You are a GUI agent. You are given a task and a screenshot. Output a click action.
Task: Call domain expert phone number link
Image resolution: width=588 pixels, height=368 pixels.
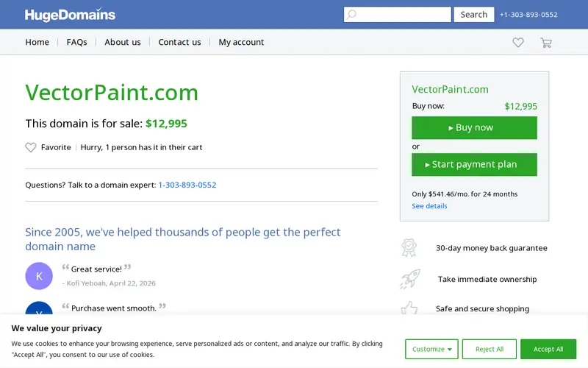(x=187, y=185)
